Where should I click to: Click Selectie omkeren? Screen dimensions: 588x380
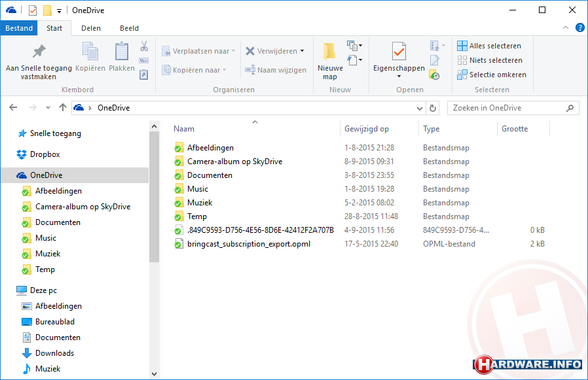[492, 75]
